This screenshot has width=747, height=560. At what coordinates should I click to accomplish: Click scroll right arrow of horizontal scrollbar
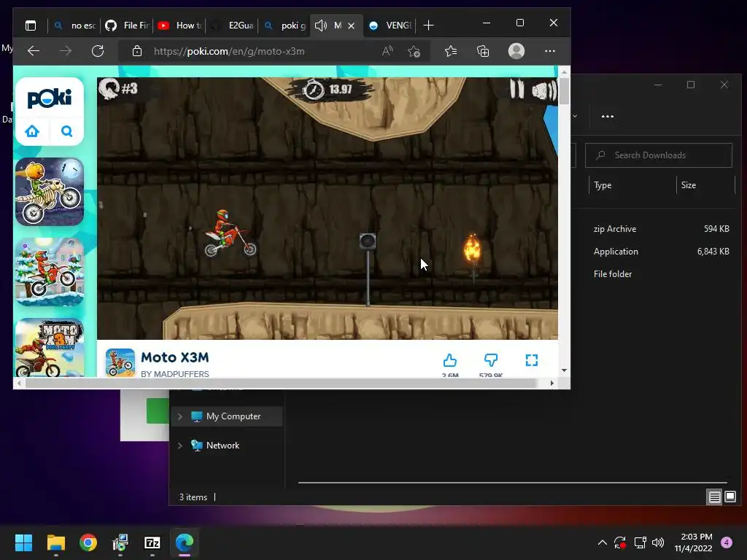pyautogui.click(x=552, y=383)
